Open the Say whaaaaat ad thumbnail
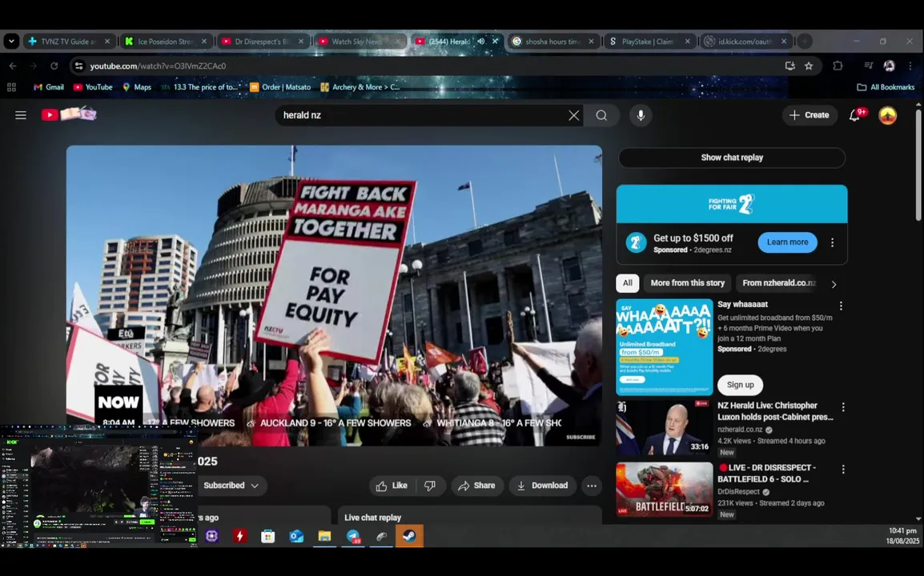Screen dimensions: 924x576 (664, 347)
